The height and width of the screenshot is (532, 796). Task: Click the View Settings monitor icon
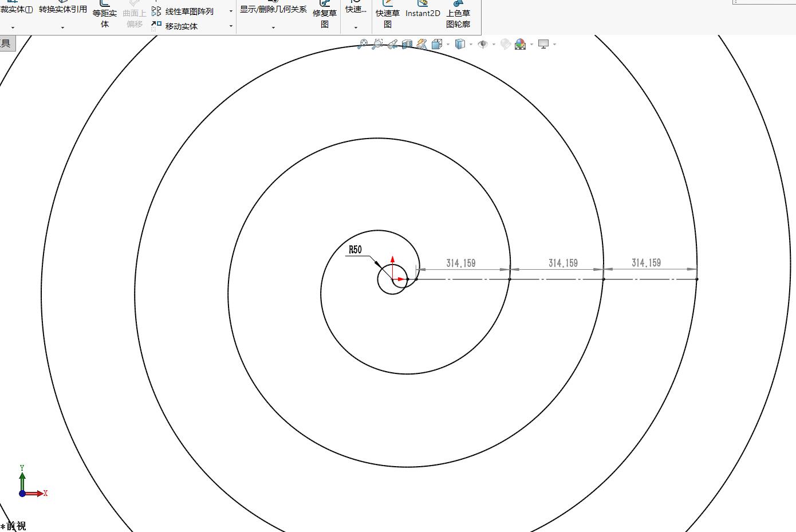(543, 44)
